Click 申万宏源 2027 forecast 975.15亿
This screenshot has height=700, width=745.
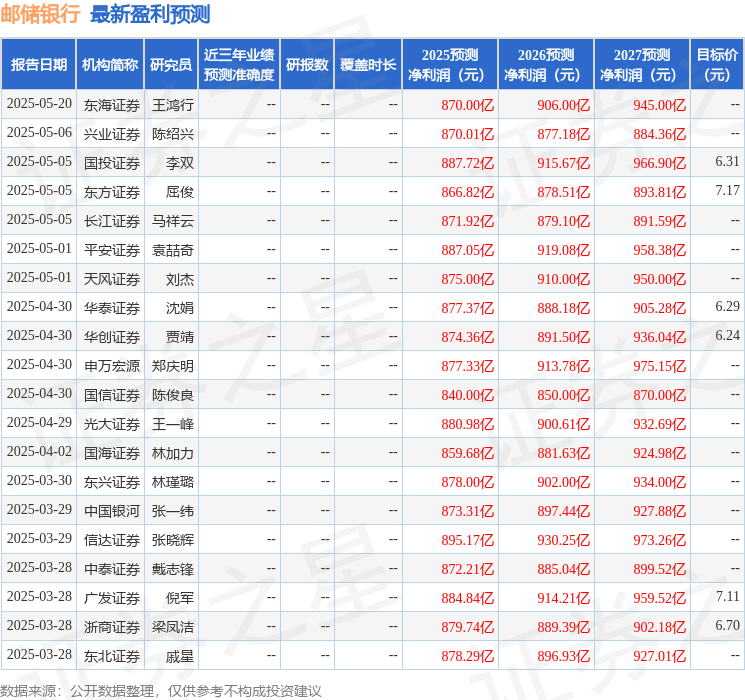(x=659, y=366)
